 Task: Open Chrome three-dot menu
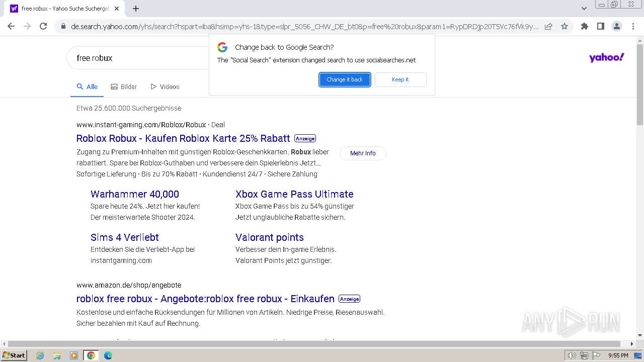tap(633, 26)
